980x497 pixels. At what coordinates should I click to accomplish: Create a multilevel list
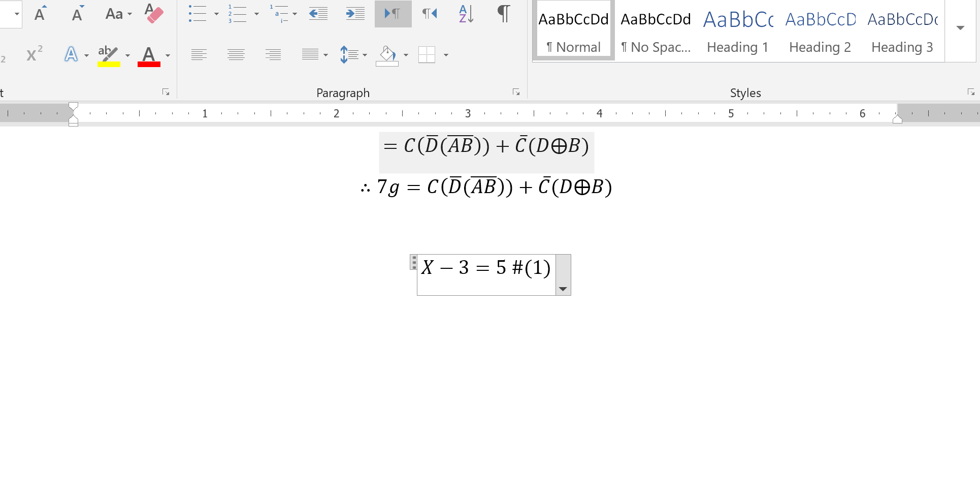pos(279,14)
